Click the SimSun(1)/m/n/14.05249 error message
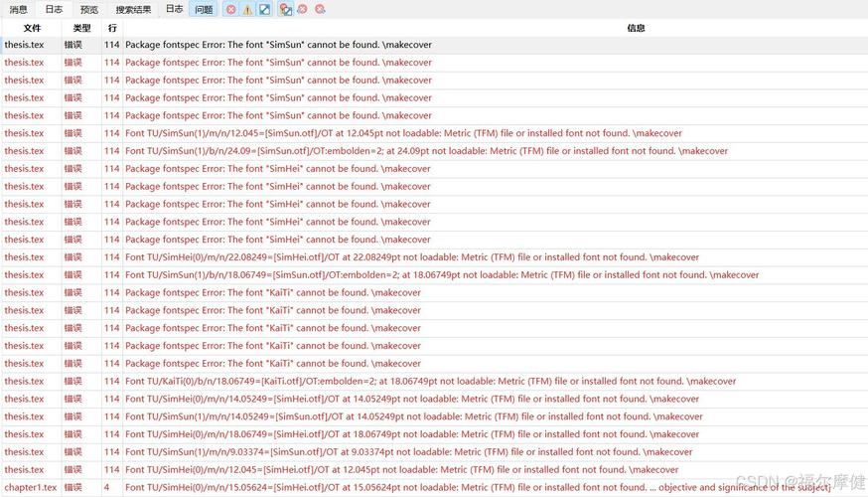The width and height of the screenshot is (868, 497). pyautogui.click(x=413, y=417)
